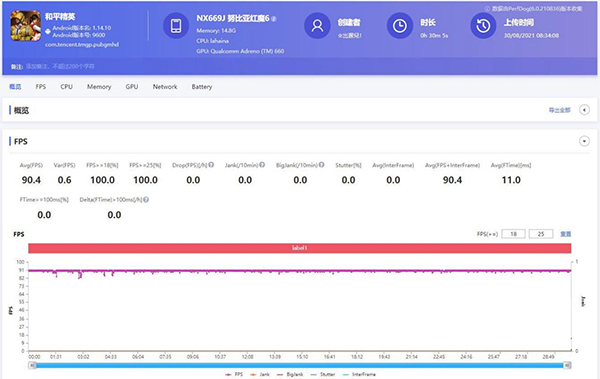This screenshot has height=379, width=600.
Task: Switch to the Battery tab
Action: [x=202, y=87]
